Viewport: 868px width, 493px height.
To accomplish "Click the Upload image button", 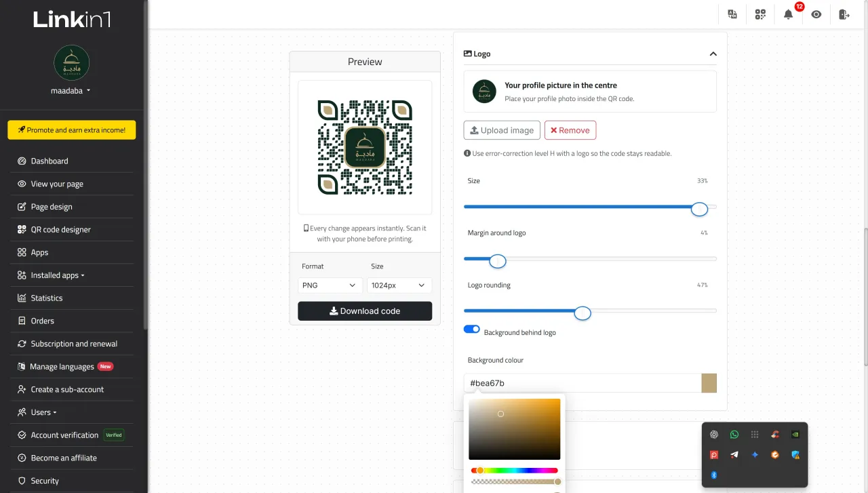I will [502, 130].
